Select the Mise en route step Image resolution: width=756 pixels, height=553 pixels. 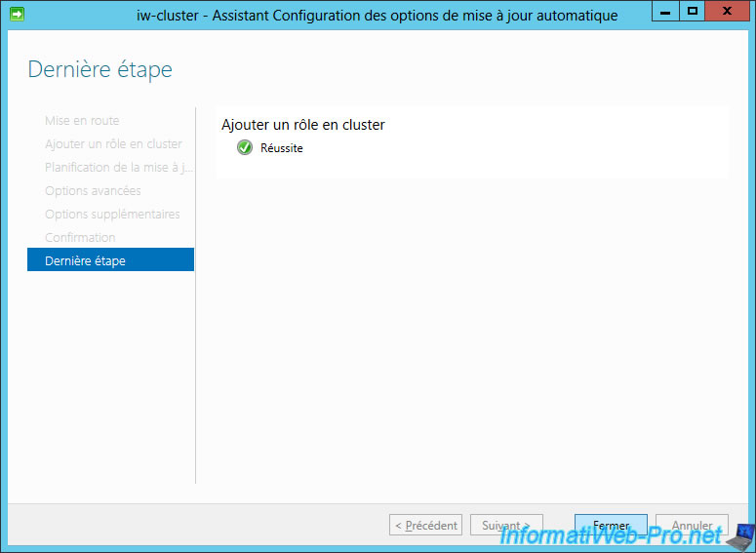(82, 120)
